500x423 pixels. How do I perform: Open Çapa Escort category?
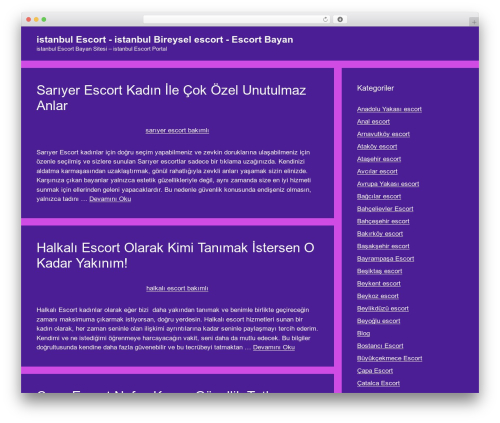coord(375,371)
